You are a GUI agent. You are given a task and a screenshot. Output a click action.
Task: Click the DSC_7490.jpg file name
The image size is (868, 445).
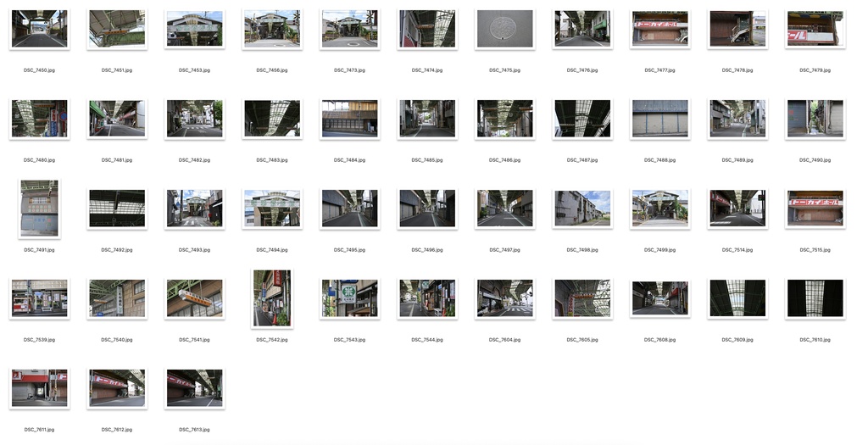[815, 160]
